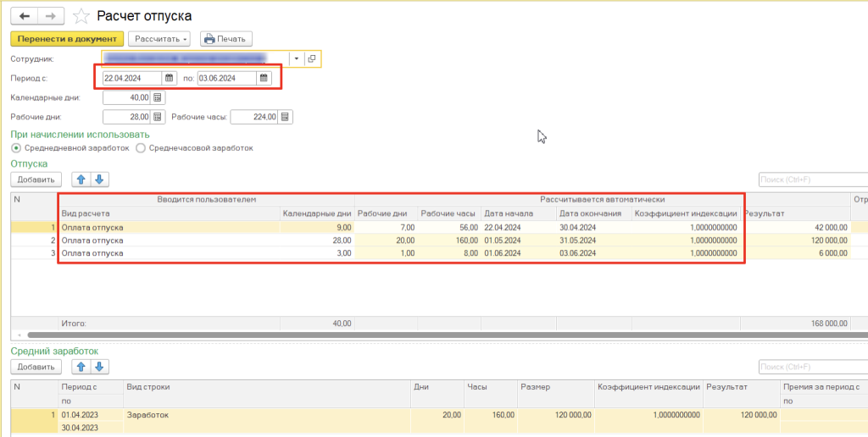Click the forward navigation arrow
This screenshot has width=868, height=437.
click(51, 16)
